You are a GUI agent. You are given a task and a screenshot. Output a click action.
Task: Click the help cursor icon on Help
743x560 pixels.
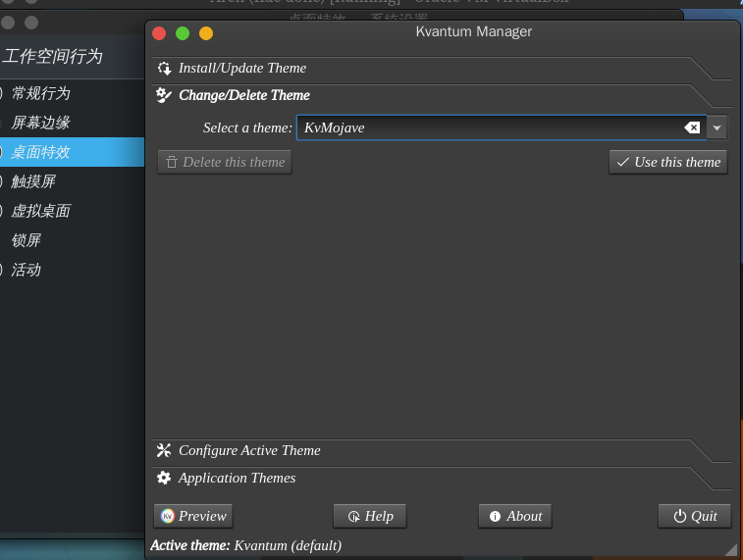[354, 517]
